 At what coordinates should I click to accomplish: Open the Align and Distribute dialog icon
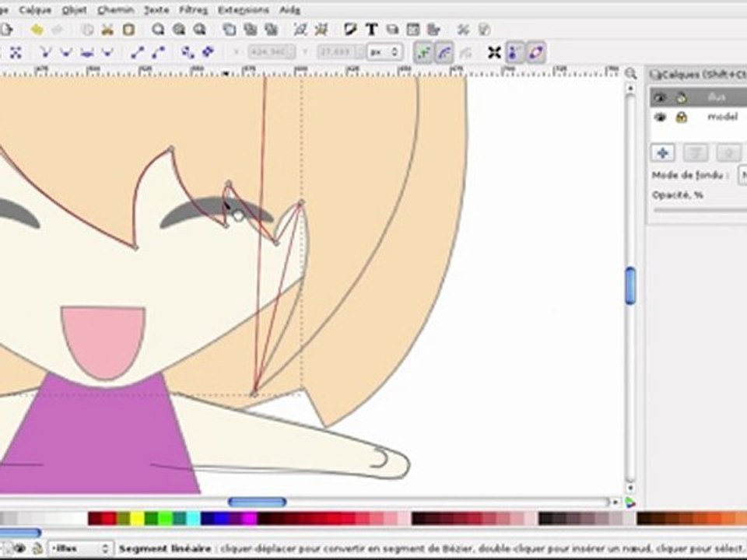tap(433, 30)
